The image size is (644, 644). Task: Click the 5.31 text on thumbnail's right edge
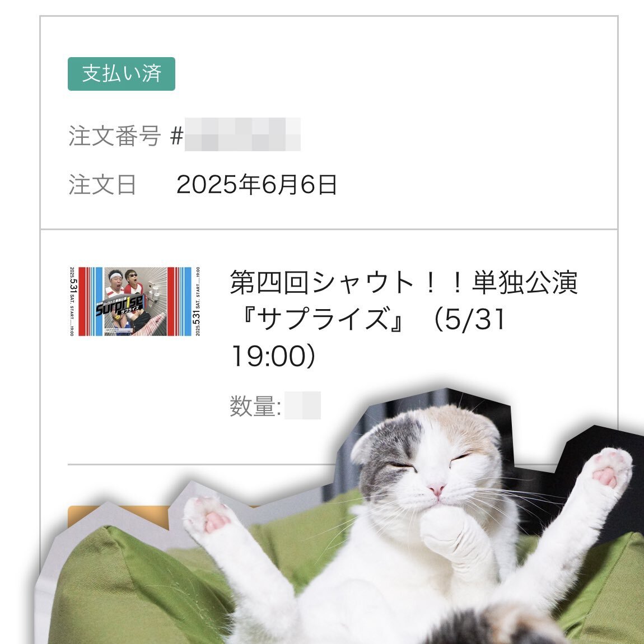[197, 319]
